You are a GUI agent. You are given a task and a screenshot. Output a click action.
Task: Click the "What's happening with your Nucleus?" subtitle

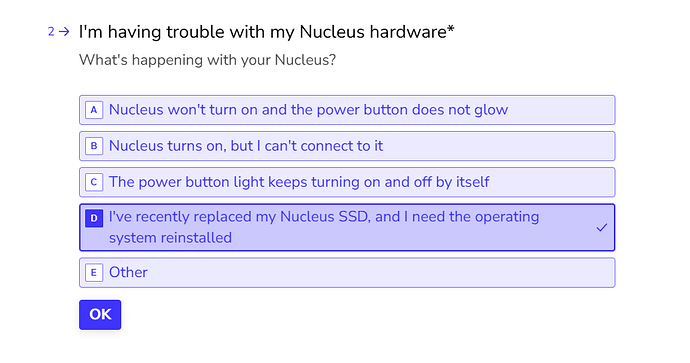[x=207, y=60]
